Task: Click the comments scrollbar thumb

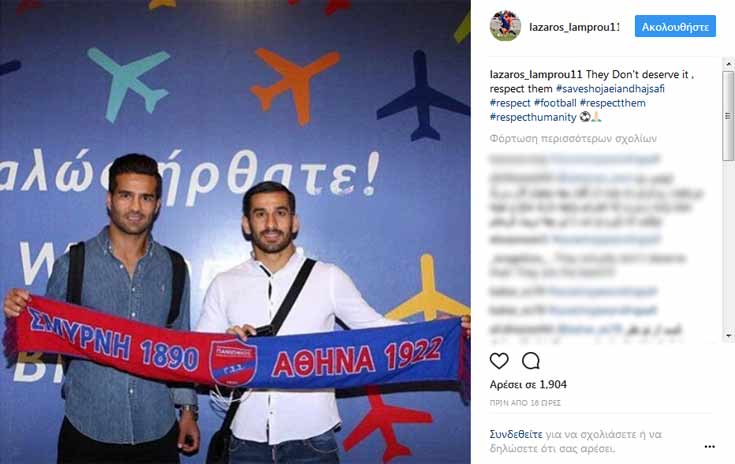Action: [728, 116]
